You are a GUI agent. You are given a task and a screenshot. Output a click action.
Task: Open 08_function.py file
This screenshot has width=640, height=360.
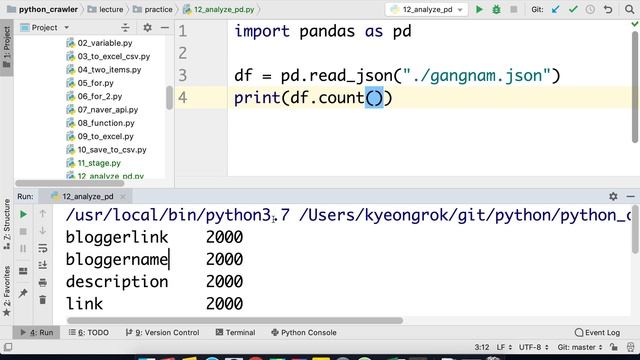[100, 123]
